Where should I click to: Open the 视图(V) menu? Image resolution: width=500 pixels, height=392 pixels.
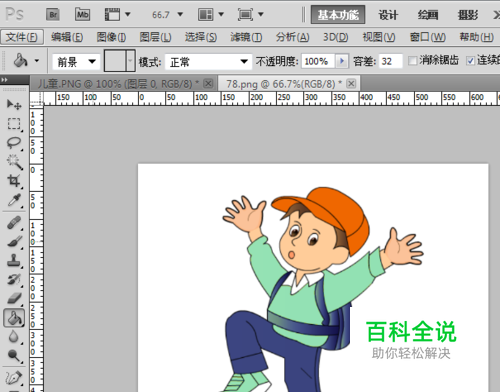pos(379,37)
